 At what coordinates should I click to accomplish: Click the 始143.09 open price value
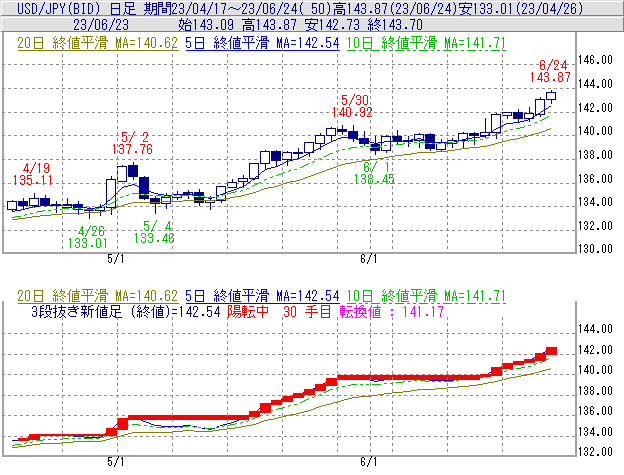pyautogui.click(x=206, y=25)
